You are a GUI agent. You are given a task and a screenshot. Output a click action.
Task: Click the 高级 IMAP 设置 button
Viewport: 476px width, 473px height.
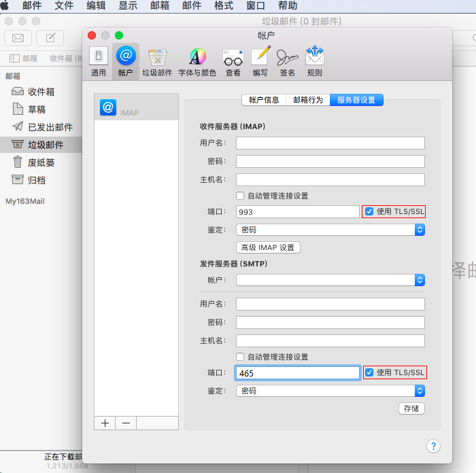pyautogui.click(x=268, y=247)
